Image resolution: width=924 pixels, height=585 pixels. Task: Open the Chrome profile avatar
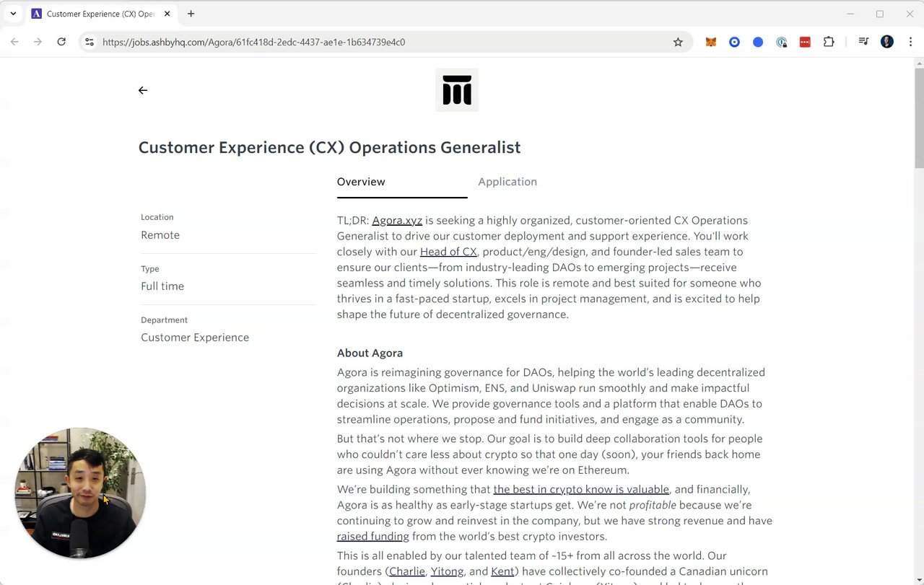[887, 42]
